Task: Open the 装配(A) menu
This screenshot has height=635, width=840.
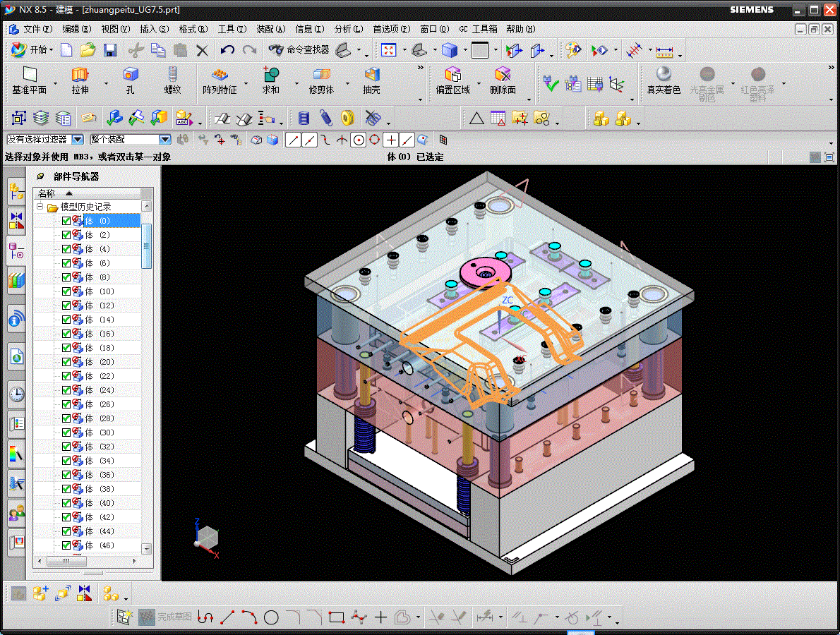Action: (270, 29)
